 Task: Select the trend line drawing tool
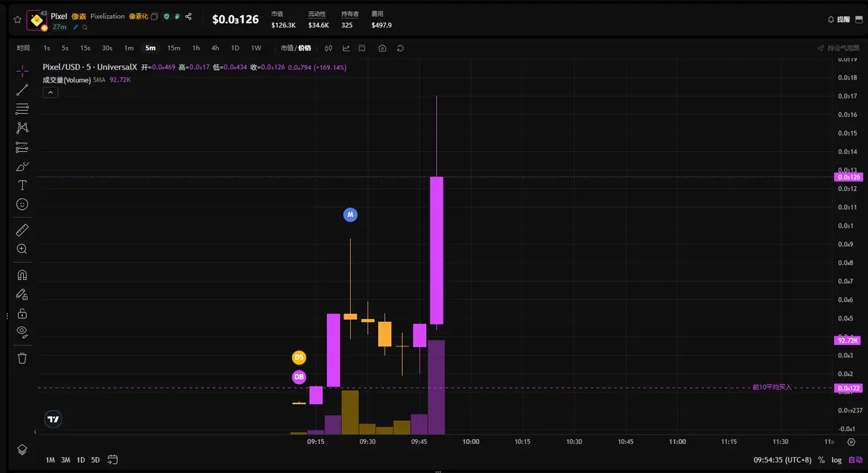pos(22,90)
